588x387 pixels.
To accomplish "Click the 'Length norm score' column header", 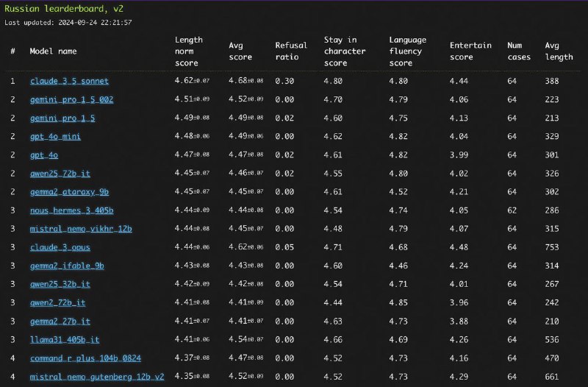I will (x=189, y=52).
